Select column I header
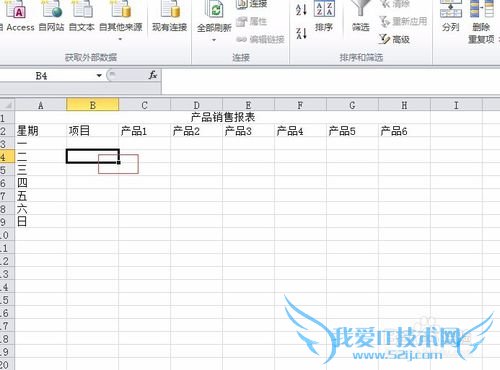500x370 pixels. pos(456,105)
